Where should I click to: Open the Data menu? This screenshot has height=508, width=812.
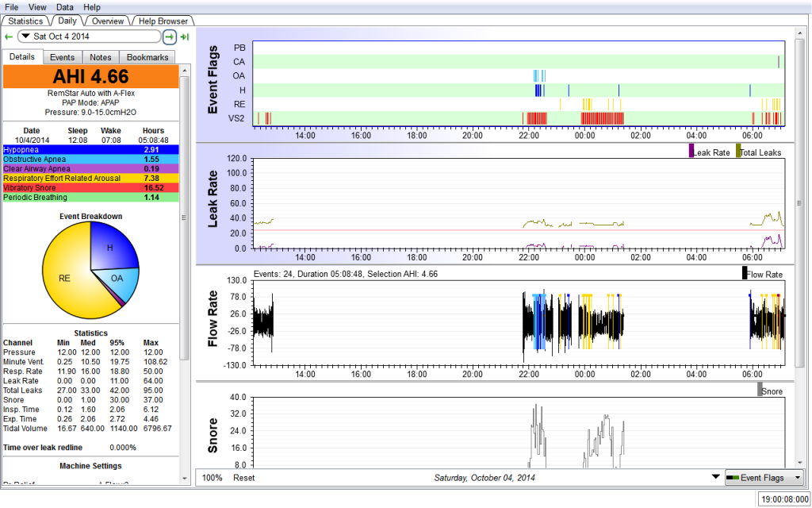[65, 7]
